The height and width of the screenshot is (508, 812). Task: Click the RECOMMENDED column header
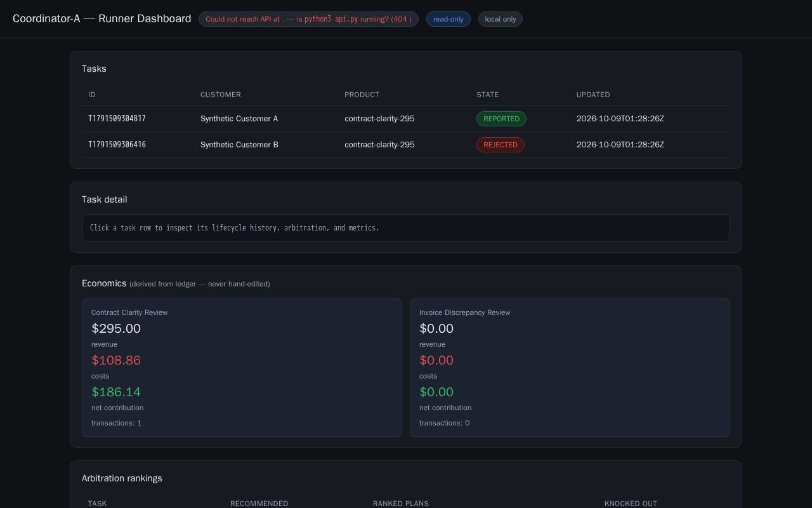click(259, 504)
